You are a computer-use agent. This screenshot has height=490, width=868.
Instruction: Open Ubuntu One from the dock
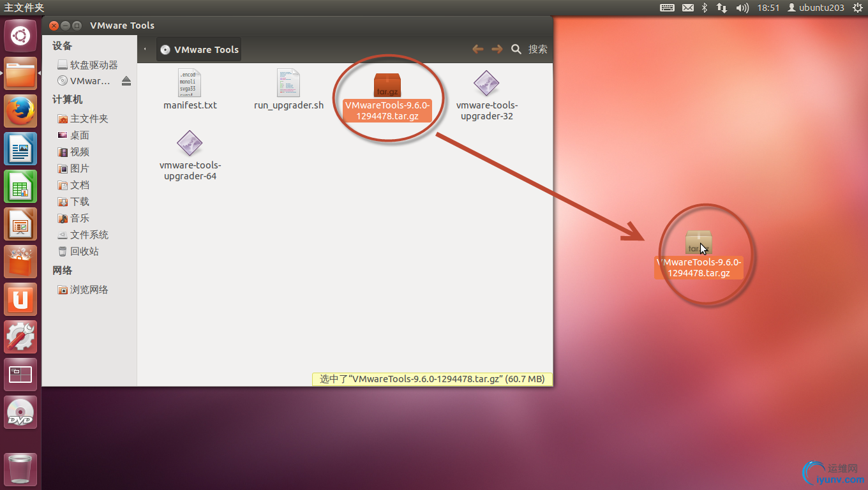20,299
